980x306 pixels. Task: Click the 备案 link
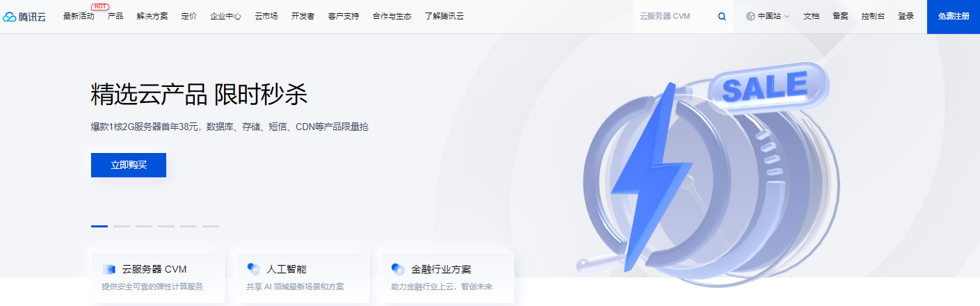point(840,16)
